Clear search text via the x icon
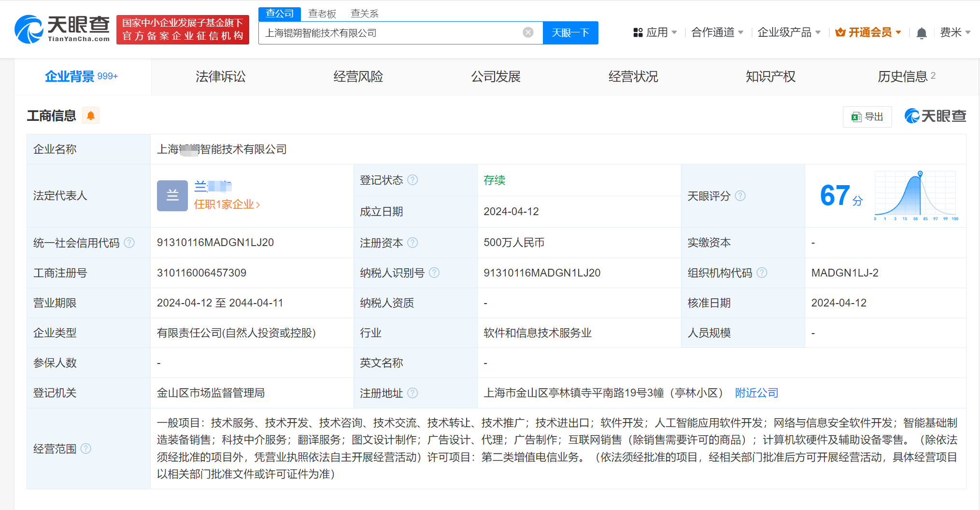The image size is (980, 510). click(x=527, y=32)
